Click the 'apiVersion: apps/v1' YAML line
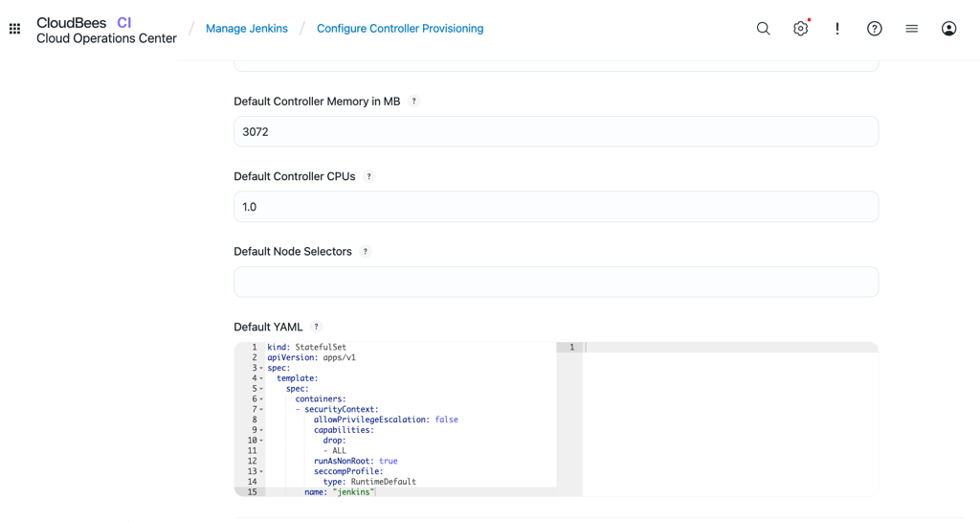The image size is (980, 522). 311,357
